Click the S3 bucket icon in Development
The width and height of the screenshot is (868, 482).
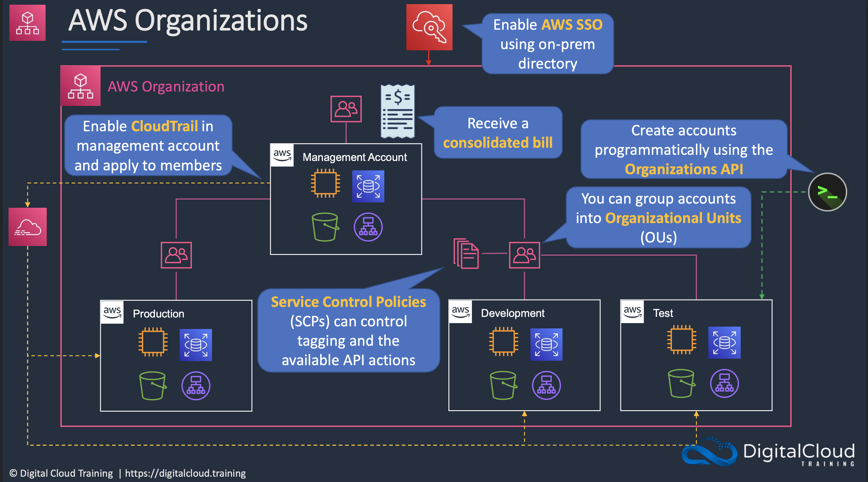point(503,385)
